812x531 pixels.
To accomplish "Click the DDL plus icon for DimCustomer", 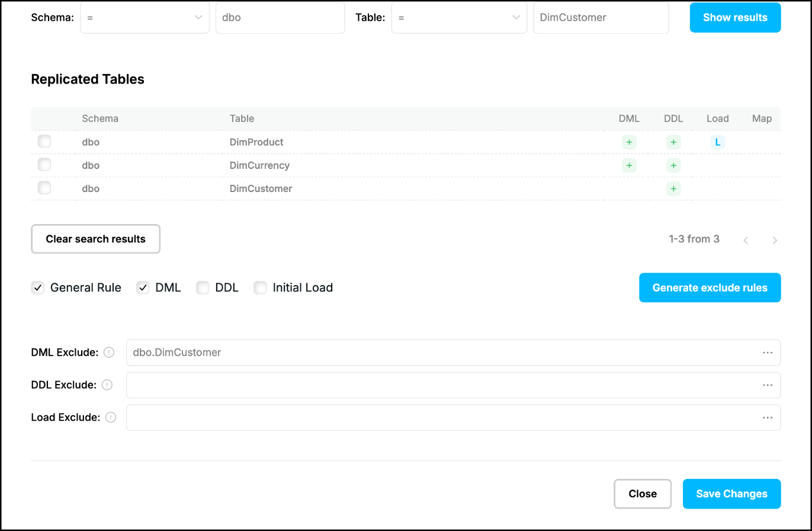I will [673, 188].
